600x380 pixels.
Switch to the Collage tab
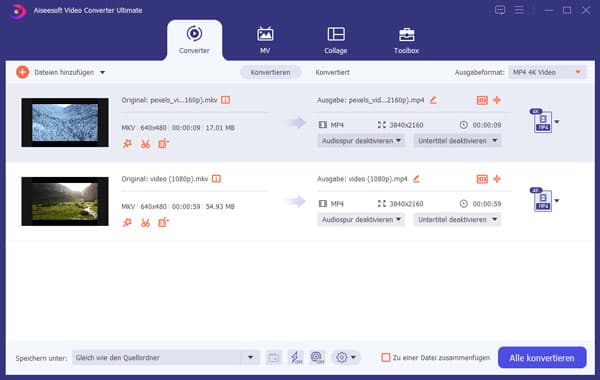click(336, 40)
